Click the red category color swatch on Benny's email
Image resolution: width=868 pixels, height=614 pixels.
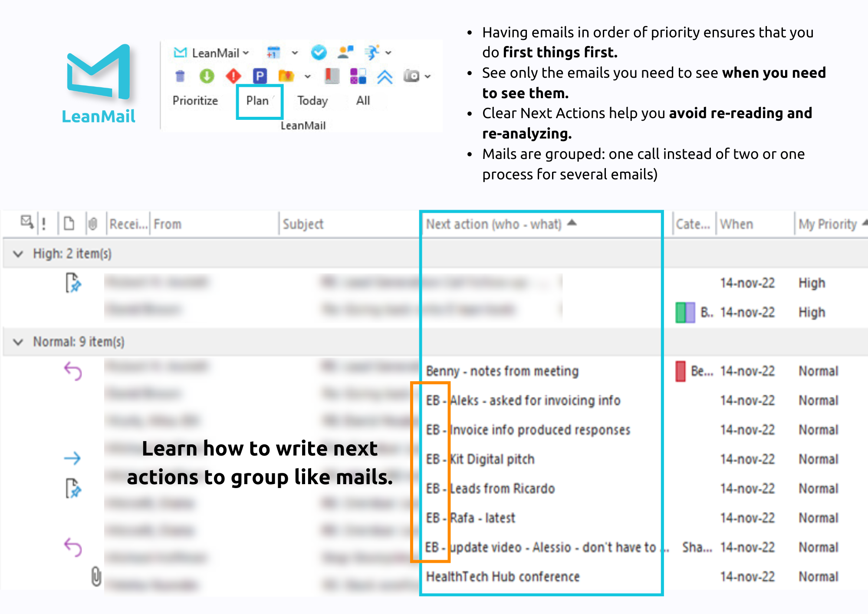click(681, 371)
